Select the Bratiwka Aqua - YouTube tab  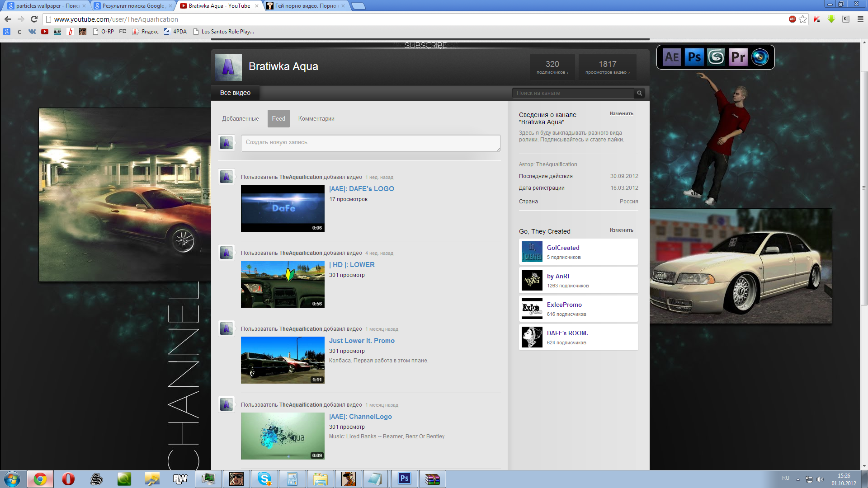pos(219,6)
